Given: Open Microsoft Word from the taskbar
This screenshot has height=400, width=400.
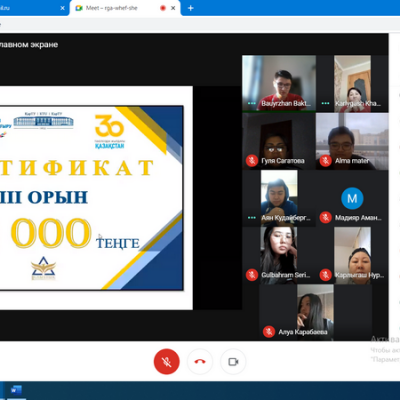Looking at the screenshot, I should pos(16,390).
